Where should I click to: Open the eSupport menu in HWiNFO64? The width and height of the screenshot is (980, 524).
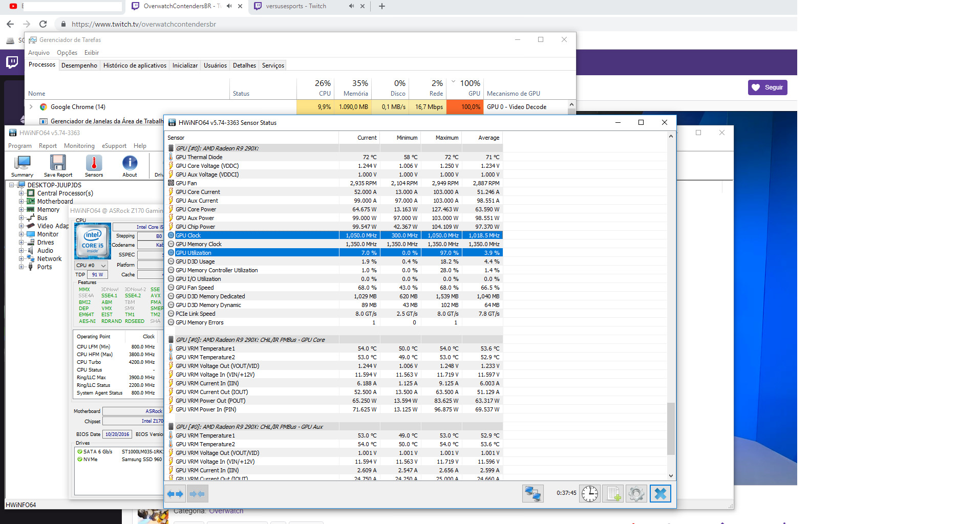pyautogui.click(x=114, y=146)
